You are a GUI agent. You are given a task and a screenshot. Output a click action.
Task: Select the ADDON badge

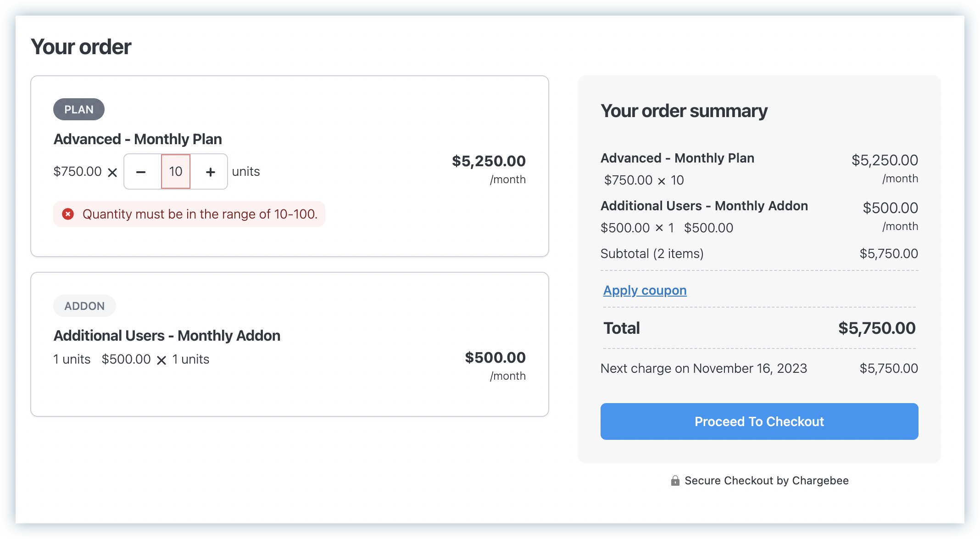tap(84, 306)
